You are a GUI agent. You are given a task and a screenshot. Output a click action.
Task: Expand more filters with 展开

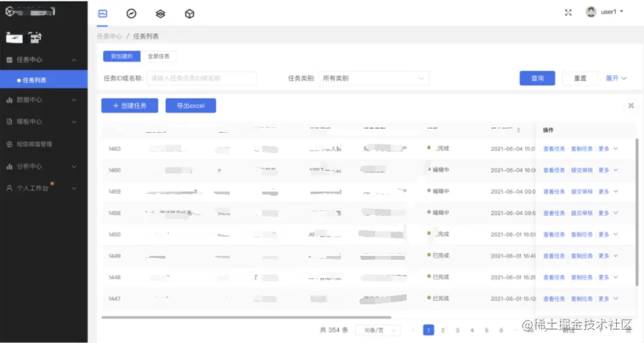click(616, 78)
